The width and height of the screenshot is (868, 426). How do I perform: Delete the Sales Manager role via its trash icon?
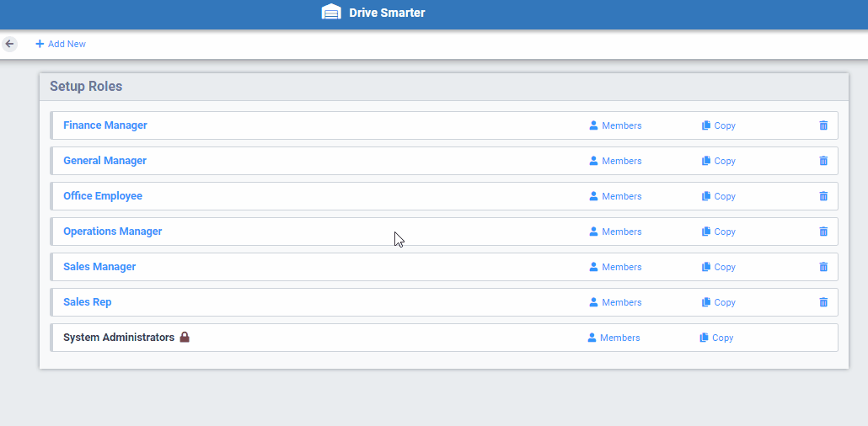[823, 267]
